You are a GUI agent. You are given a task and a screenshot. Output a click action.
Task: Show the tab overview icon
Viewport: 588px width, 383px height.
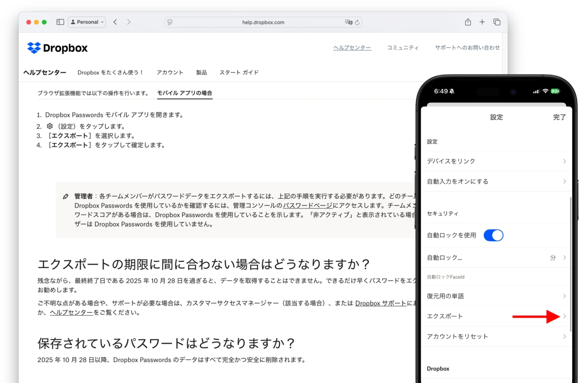pyautogui.click(x=497, y=22)
